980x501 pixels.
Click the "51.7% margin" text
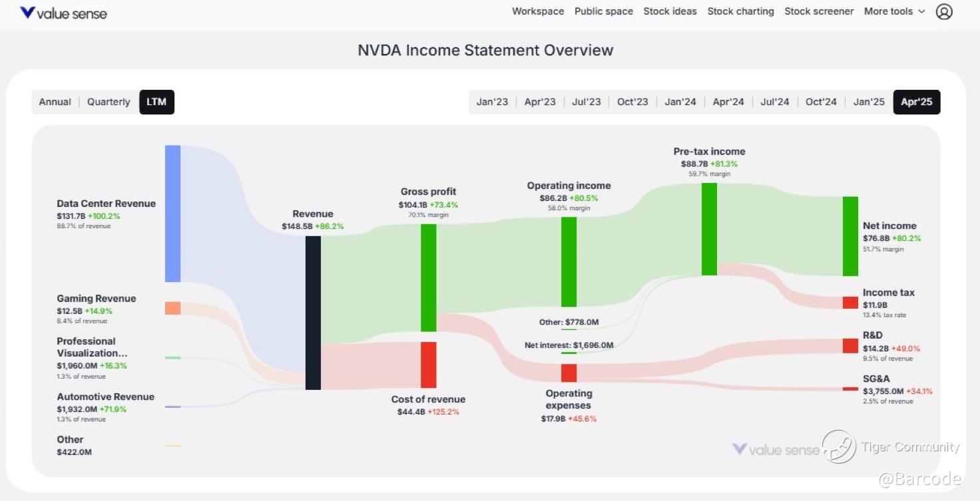(x=883, y=250)
